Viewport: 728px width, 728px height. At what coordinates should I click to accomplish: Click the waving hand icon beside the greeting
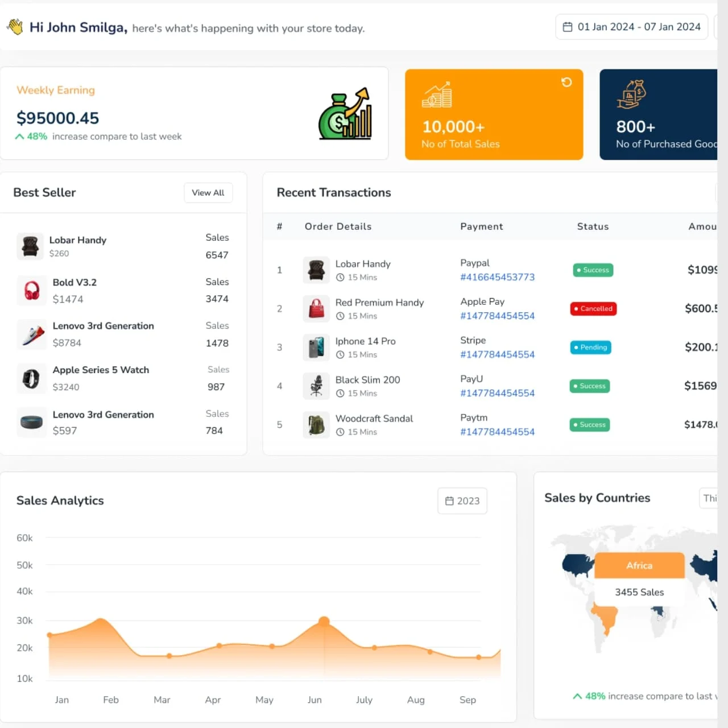[x=15, y=26]
